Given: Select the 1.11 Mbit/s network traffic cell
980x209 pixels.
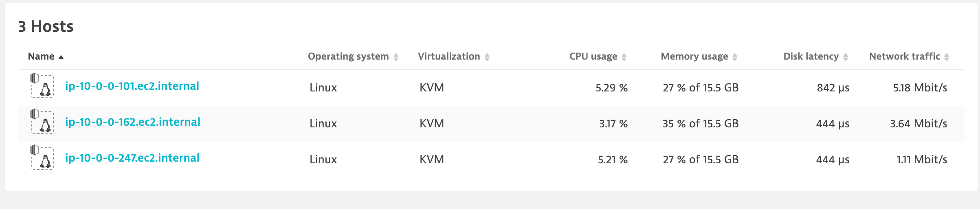Looking at the screenshot, I should point(922,160).
